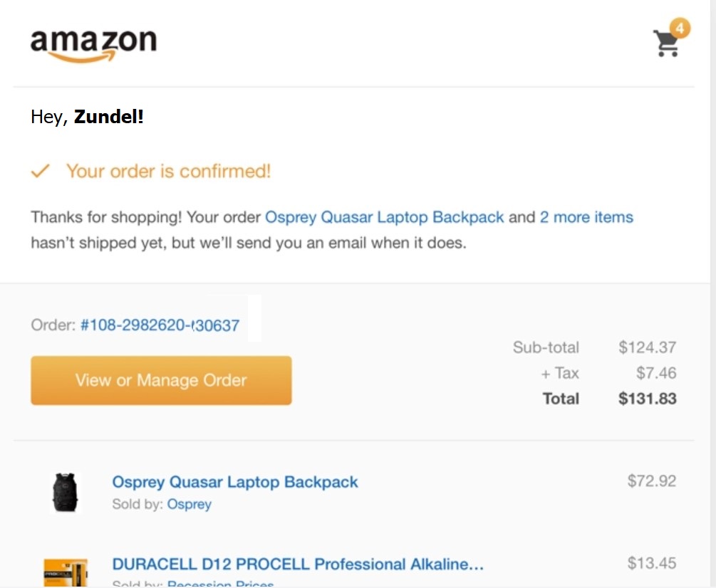Open the Osprey backpack product thumbnail
Viewport: 716px width, 588px height.
coord(65,493)
